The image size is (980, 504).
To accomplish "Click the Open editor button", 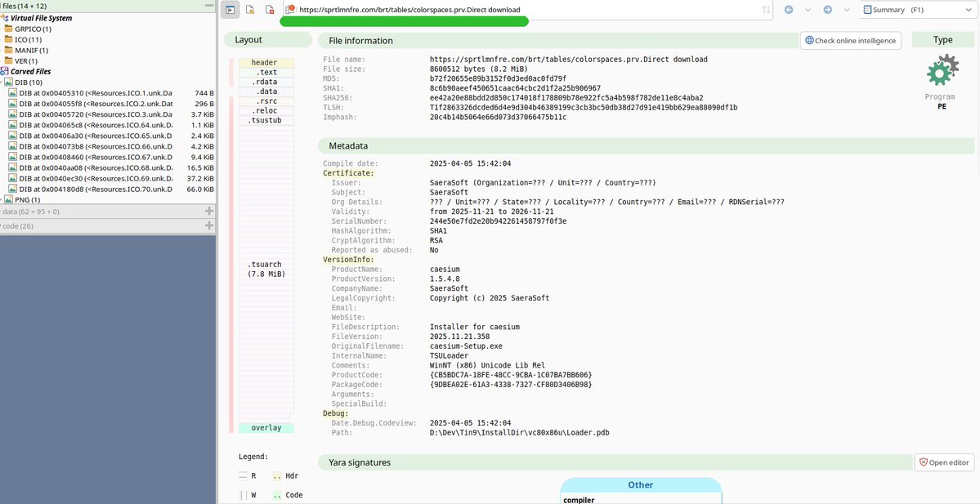I will (944, 462).
